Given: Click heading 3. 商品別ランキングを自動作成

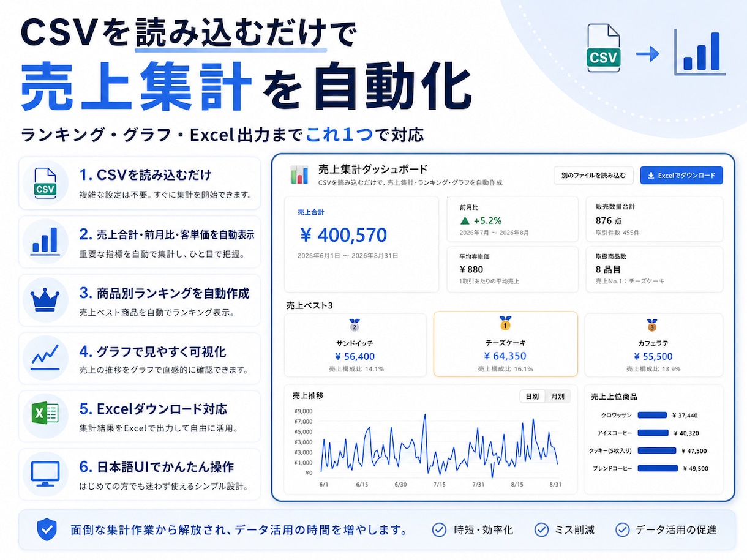Looking at the screenshot, I should 164,293.
